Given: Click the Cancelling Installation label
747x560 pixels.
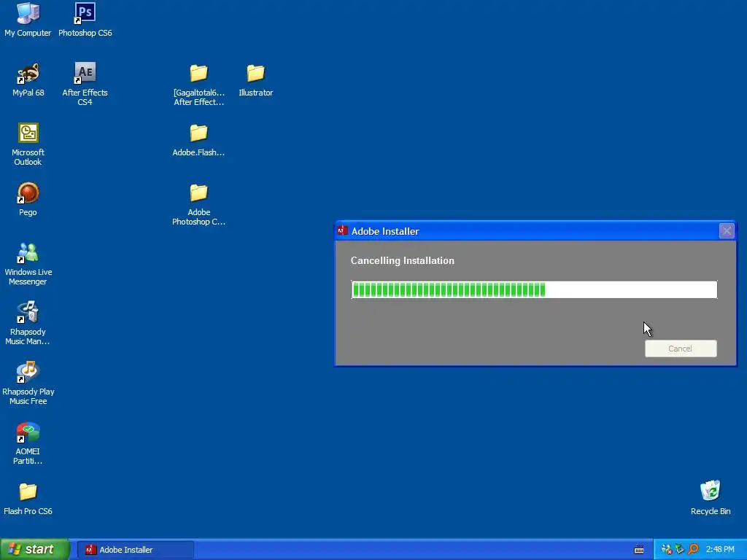Looking at the screenshot, I should click(403, 260).
